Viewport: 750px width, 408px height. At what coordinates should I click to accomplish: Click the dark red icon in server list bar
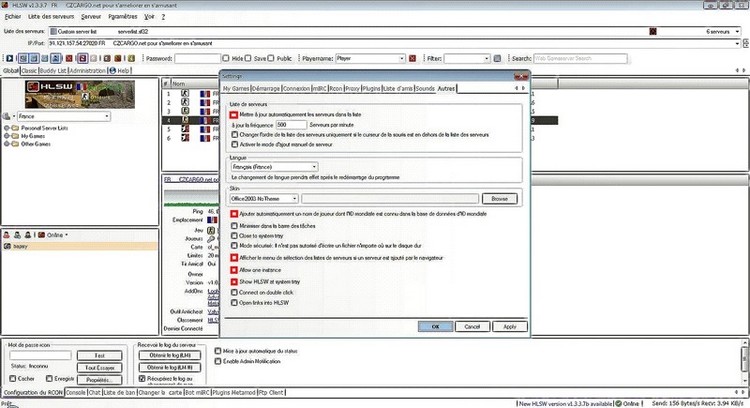(653, 32)
